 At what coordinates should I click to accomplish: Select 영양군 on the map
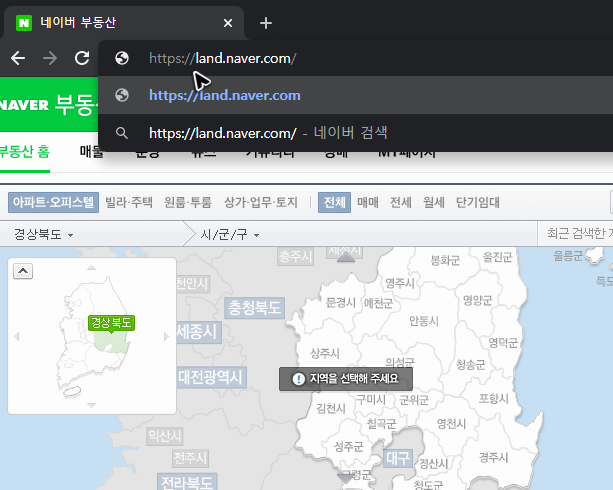pos(477,300)
